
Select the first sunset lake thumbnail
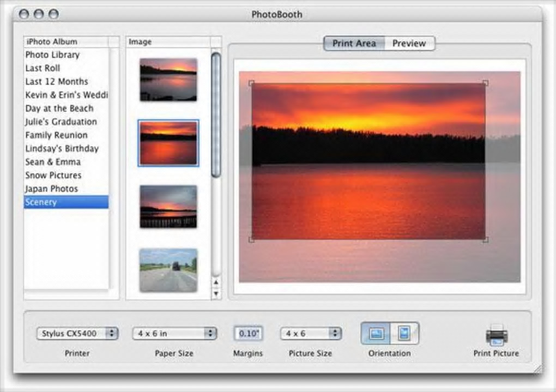(168, 80)
